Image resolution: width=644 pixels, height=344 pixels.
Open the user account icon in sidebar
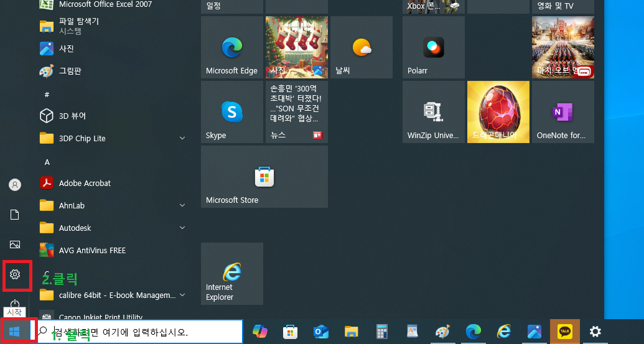(x=15, y=185)
